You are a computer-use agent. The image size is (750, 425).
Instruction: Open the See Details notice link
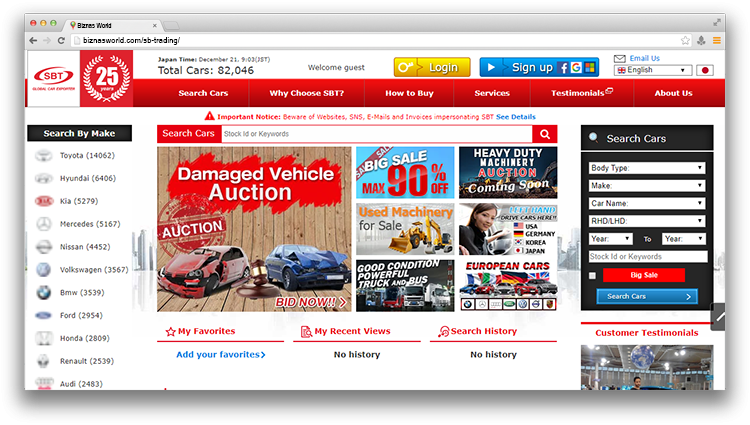point(516,117)
